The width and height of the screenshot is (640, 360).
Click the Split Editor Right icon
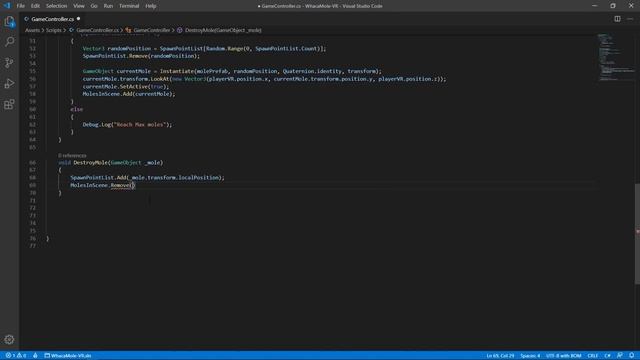point(617,19)
